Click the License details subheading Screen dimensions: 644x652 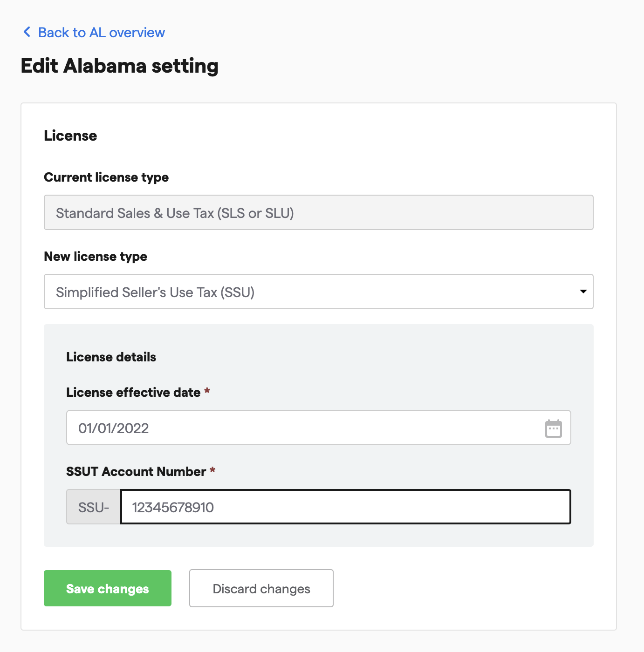111,357
